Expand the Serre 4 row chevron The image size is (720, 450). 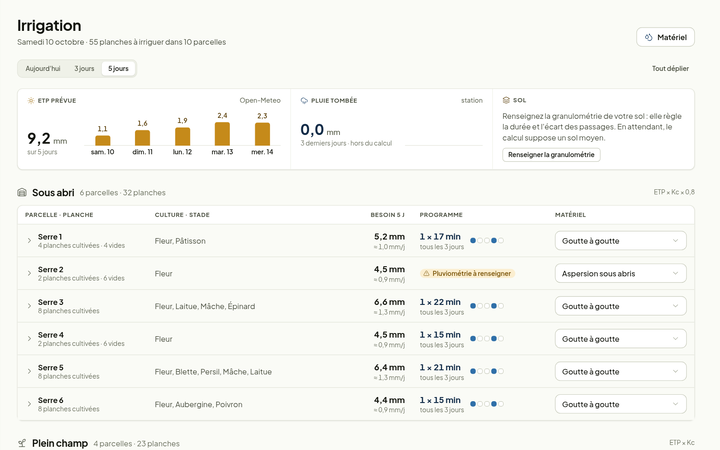pyautogui.click(x=29, y=338)
